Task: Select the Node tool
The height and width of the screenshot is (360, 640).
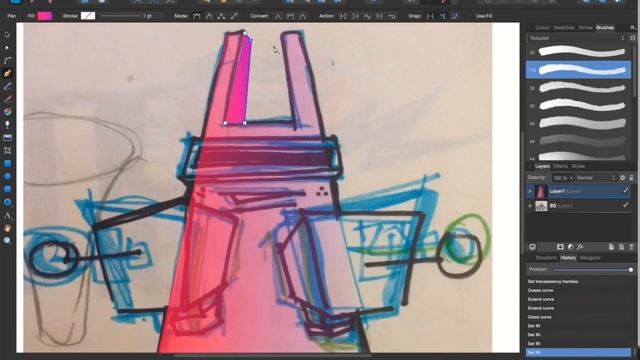Action: pyautogui.click(x=7, y=48)
